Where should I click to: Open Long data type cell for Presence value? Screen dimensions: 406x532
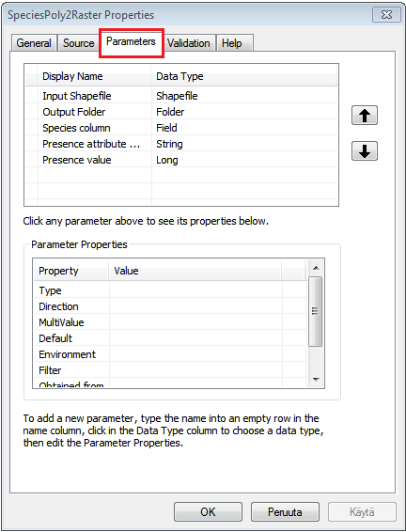pyautogui.click(x=244, y=160)
